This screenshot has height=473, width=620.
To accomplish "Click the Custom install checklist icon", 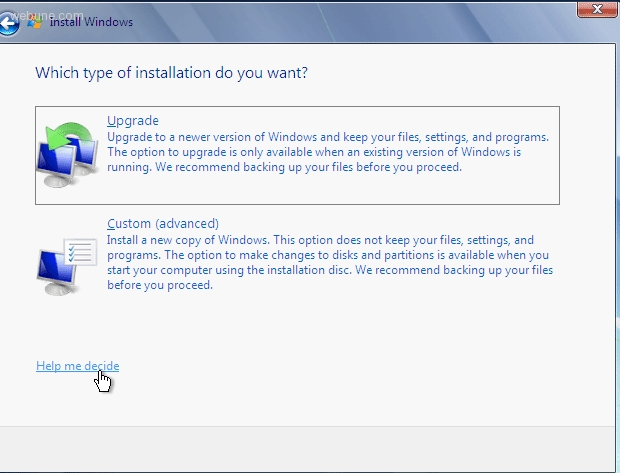I will point(67,267).
